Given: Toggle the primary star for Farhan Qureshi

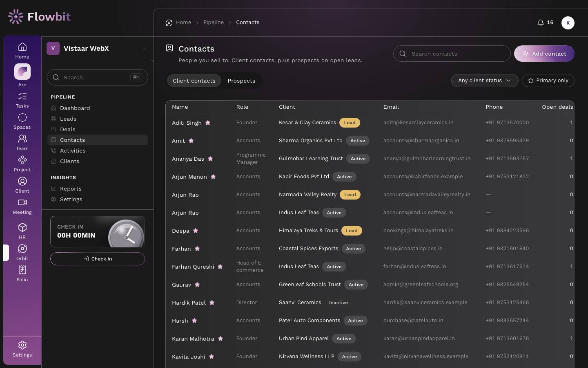Looking at the screenshot, I should [220, 267].
